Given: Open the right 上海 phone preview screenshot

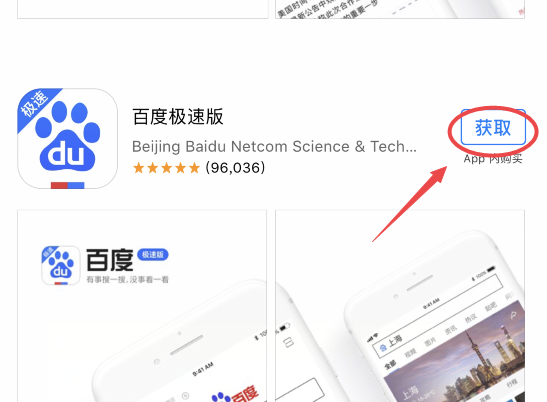Looking at the screenshot, I should coord(400,306).
